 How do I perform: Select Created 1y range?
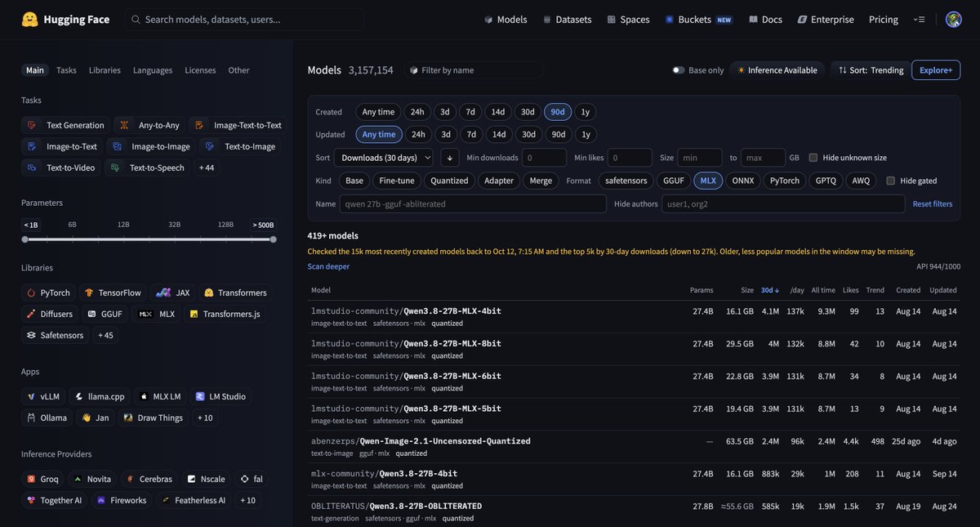coord(585,112)
